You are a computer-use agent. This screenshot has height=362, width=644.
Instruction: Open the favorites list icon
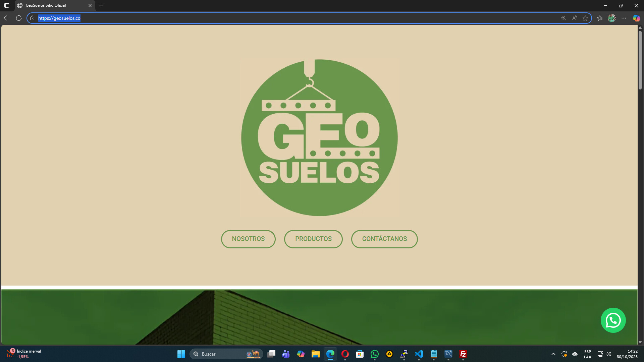click(600, 18)
